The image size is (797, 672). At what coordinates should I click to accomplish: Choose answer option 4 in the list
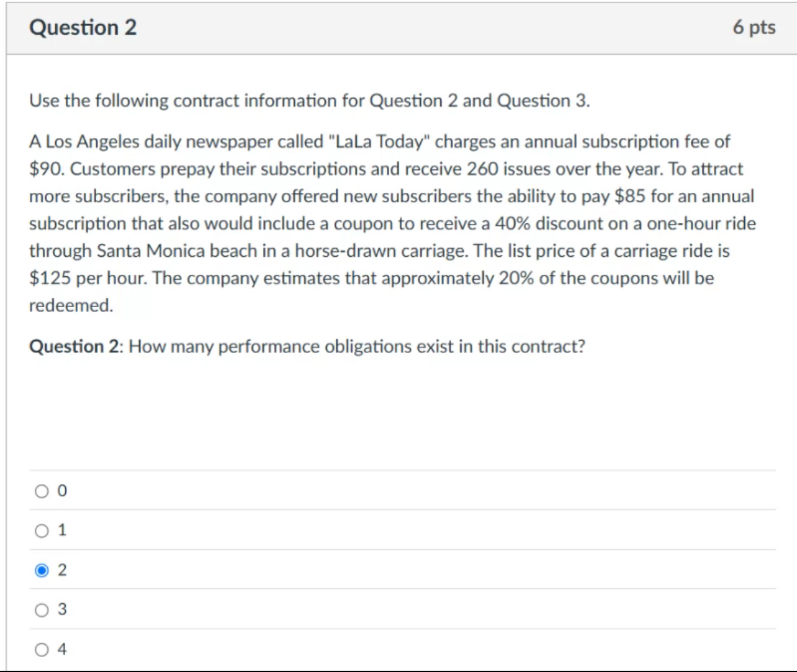(61, 649)
